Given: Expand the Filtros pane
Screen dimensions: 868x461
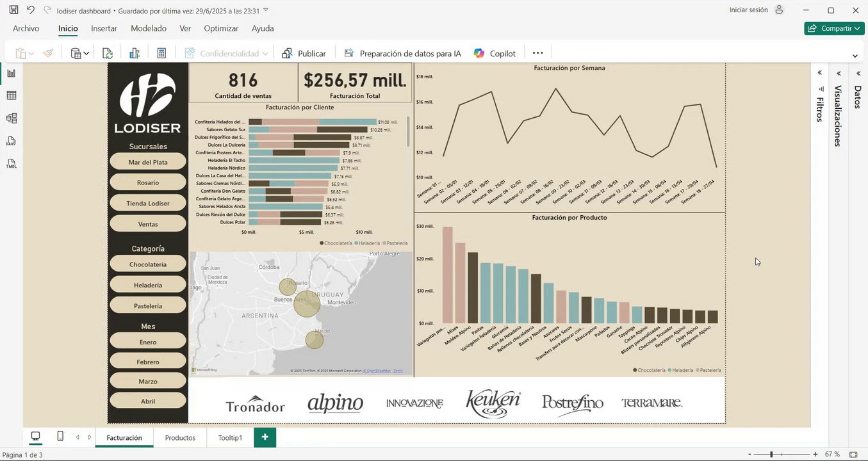Looking at the screenshot, I should click(820, 74).
